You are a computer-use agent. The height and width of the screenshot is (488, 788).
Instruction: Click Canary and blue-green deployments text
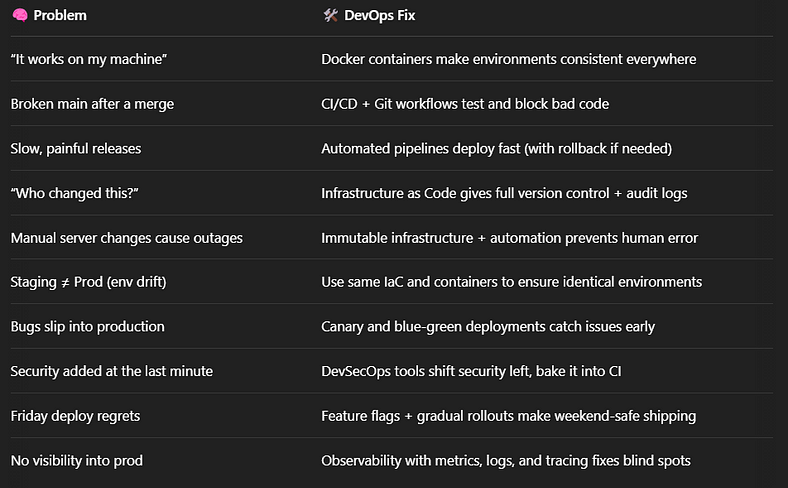coord(488,327)
